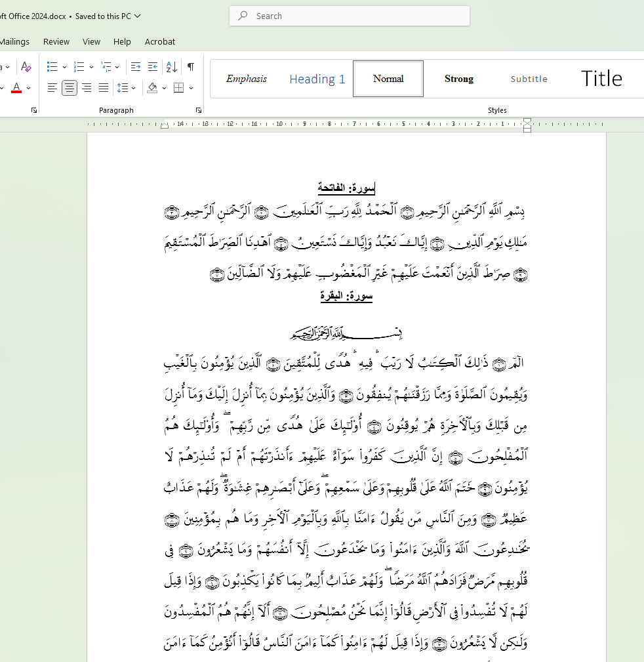644x662 pixels.
Task: Toggle Justify text alignment
Action: [104, 88]
